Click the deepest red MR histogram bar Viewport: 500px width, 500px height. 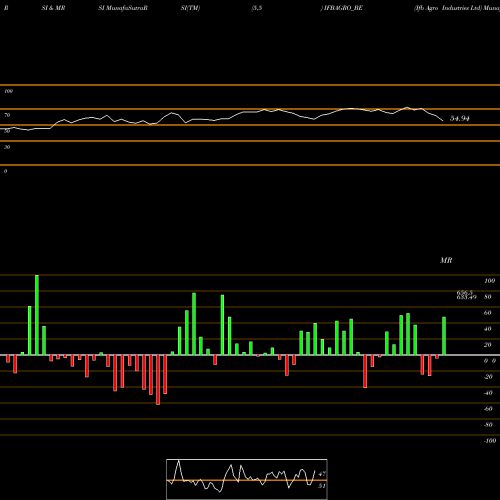pyautogui.click(x=158, y=380)
